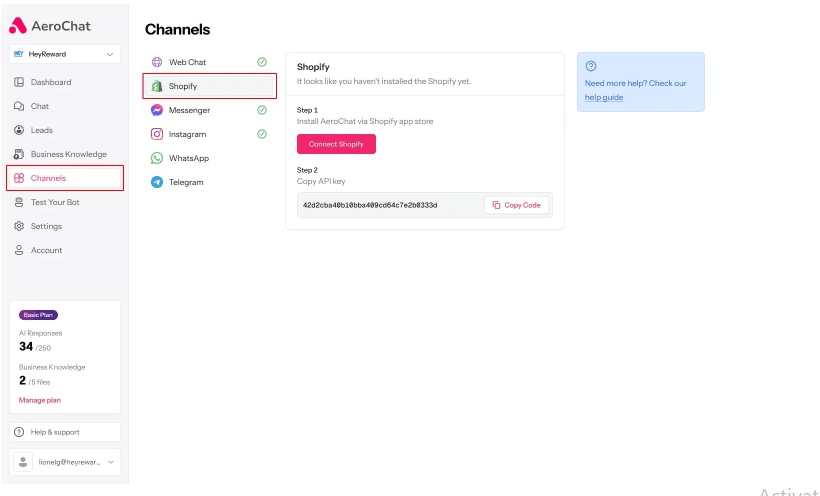
Task: Select the WhatsApp channel
Action: (209, 159)
